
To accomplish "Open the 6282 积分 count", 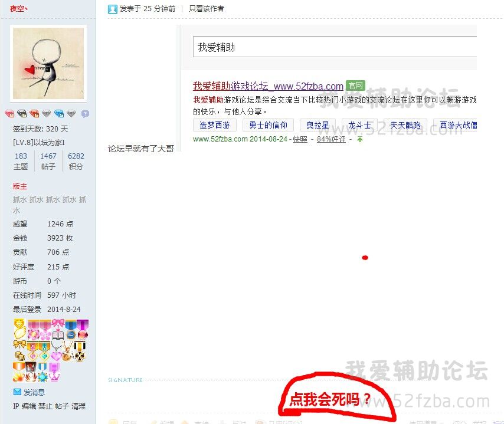I will pos(76,156).
